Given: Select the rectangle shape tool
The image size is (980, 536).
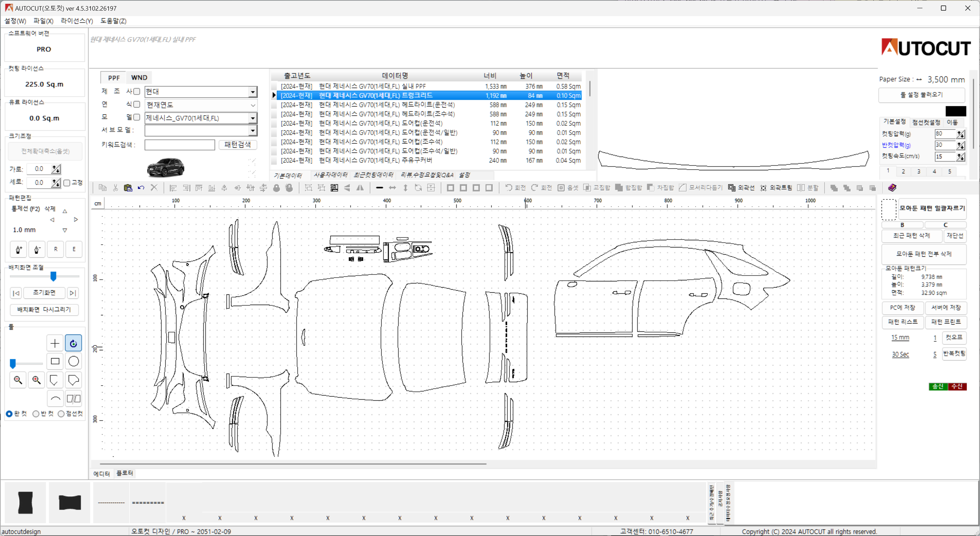Looking at the screenshot, I should point(55,362).
